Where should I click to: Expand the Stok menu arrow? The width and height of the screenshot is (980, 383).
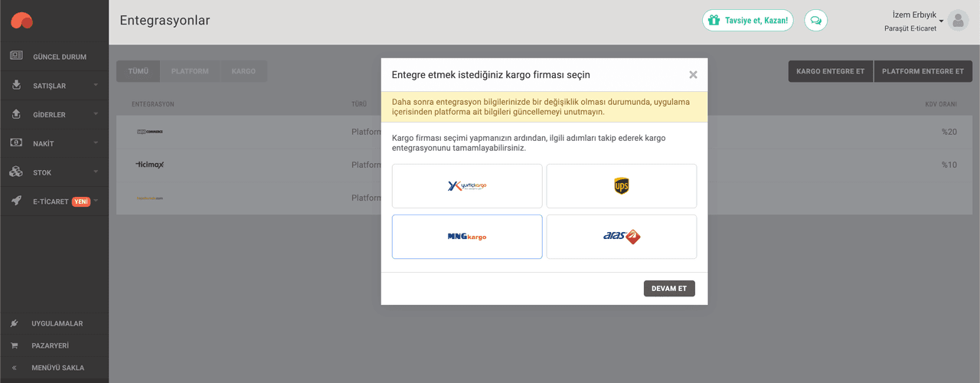pos(96,172)
